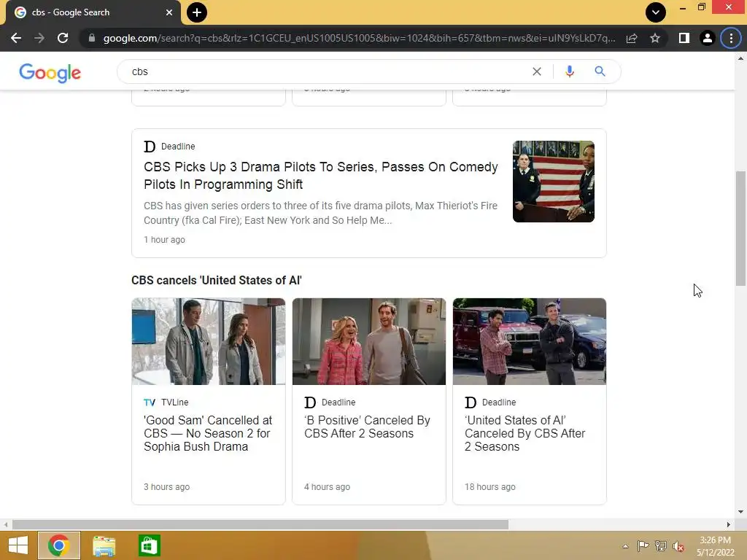
Task: Click the horizontal scrollbar thumb
Action: tap(260, 524)
